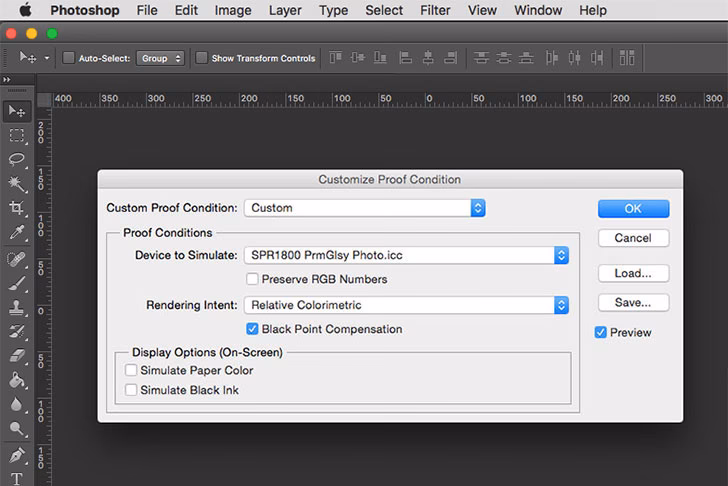The width and height of the screenshot is (728, 486).
Task: Select the Eyedropper tool
Action: point(17,232)
